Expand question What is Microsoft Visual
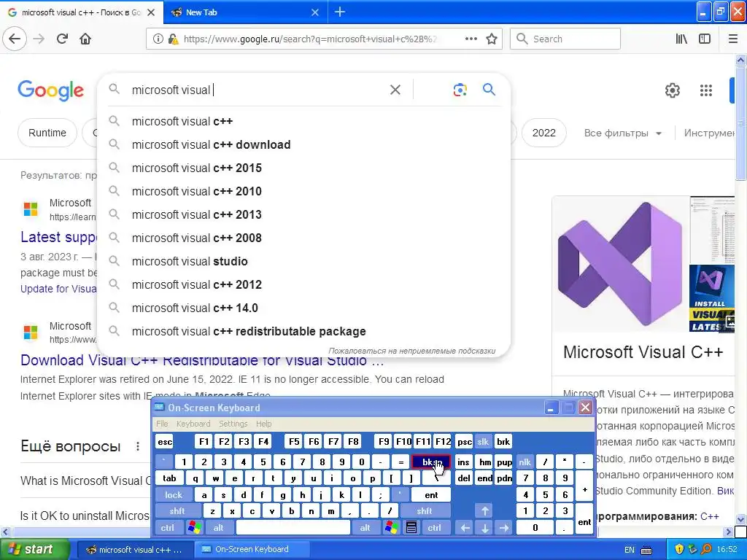This screenshot has height=560, width=747. pyautogui.click(x=85, y=481)
